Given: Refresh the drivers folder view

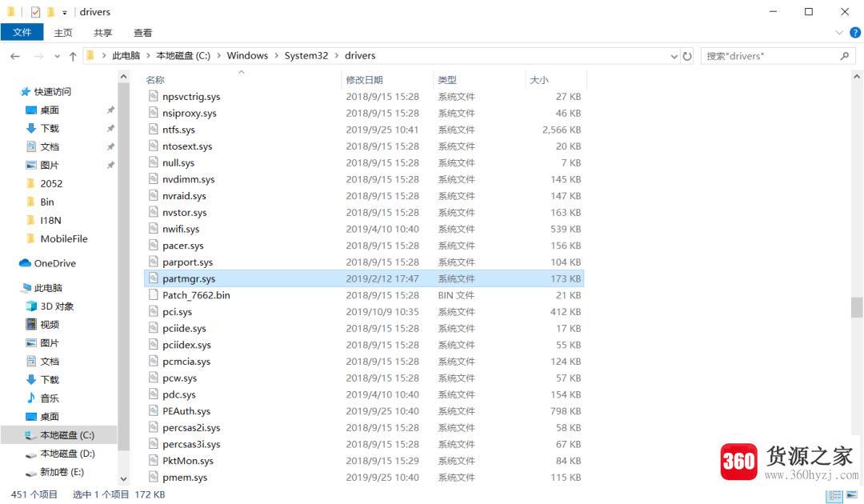Looking at the screenshot, I should click(x=687, y=56).
